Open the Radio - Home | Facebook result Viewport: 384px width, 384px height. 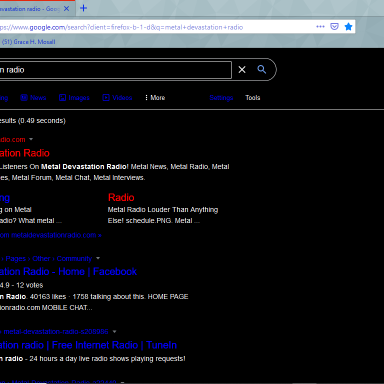(x=68, y=272)
